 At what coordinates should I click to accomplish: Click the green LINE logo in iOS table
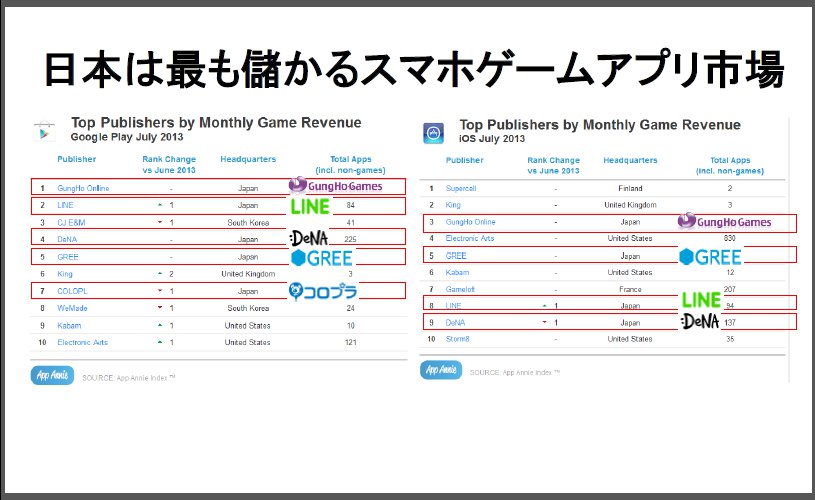coord(701,300)
